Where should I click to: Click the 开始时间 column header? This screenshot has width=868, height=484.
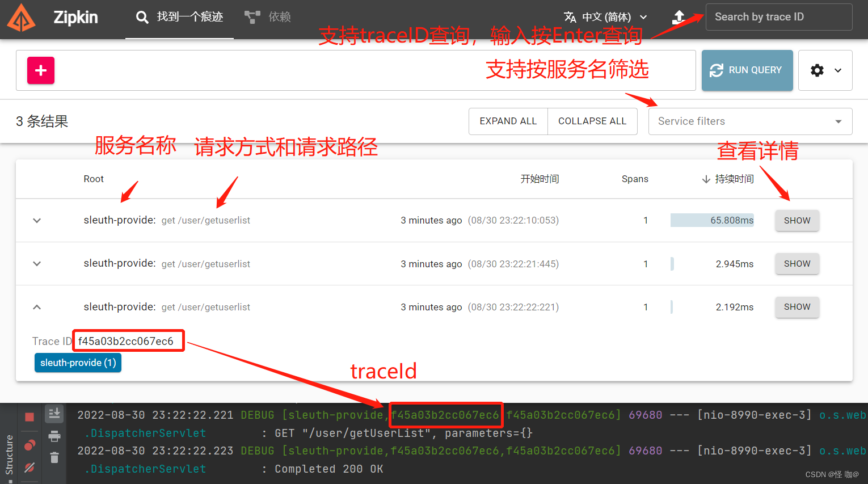pos(540,179)
